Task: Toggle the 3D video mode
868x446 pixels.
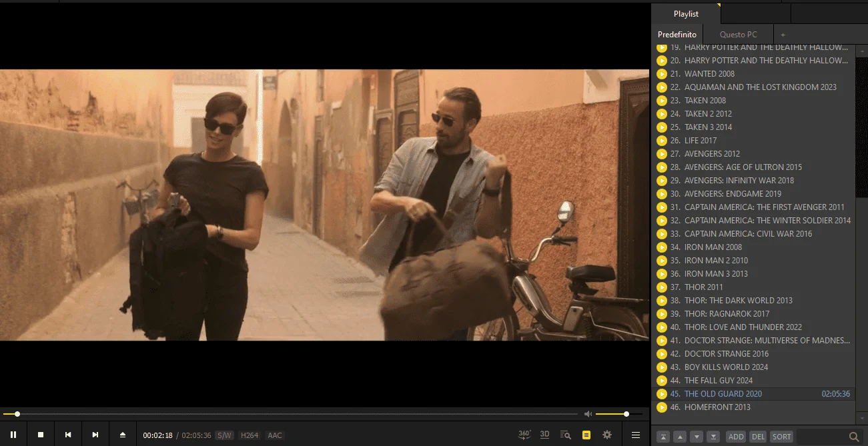Action: [x=544, y=435]
